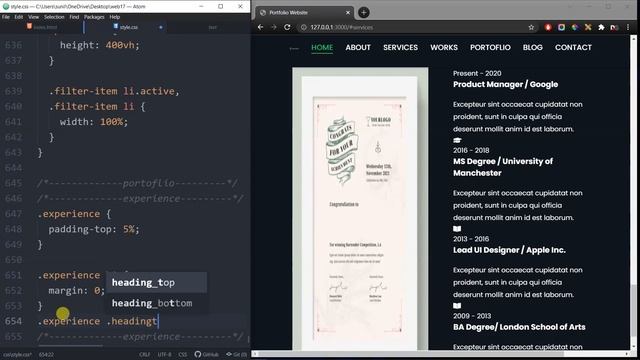Screen dimensions: 640x360
Task: Change UTF-8 encoding in status bar
Action: point(164,354)
